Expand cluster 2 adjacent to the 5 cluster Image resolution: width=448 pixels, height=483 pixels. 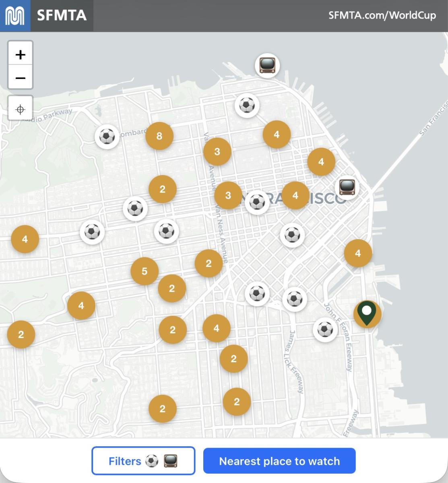pyautogui.click(x=172, y=289)
